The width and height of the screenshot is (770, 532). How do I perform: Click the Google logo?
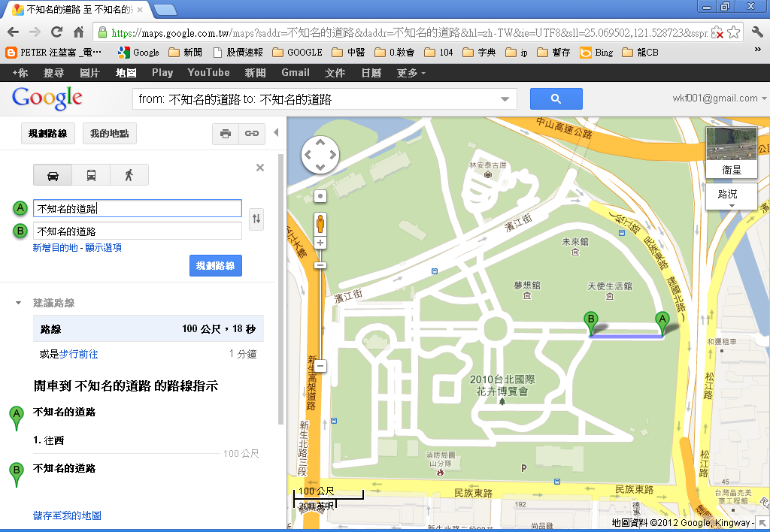[47, 98]
